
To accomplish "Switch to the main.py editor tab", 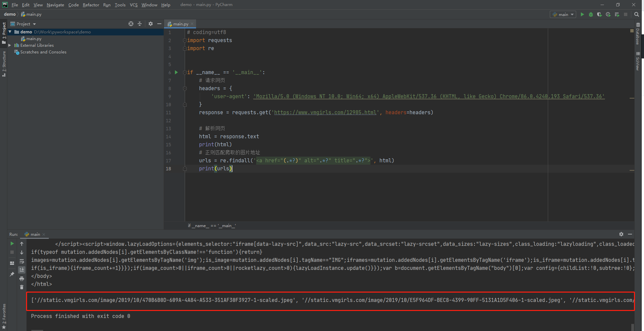I will pyautogui.click(x=181, y=24).
